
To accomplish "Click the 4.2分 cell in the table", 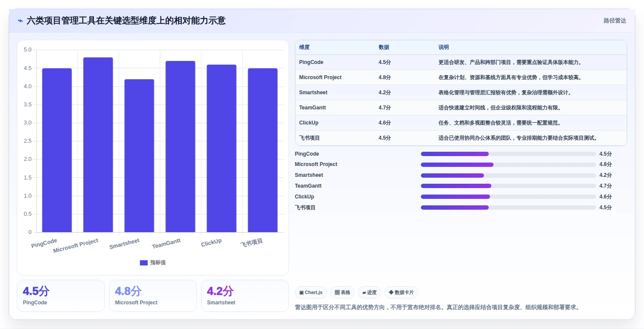I will [x=384, y=93].
